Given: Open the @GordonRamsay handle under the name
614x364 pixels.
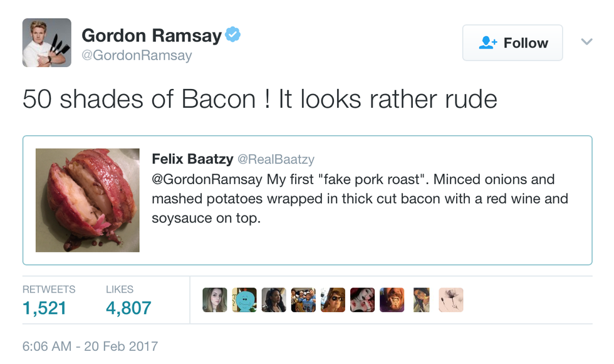Looking at the screenshot, I should [137, 55].
